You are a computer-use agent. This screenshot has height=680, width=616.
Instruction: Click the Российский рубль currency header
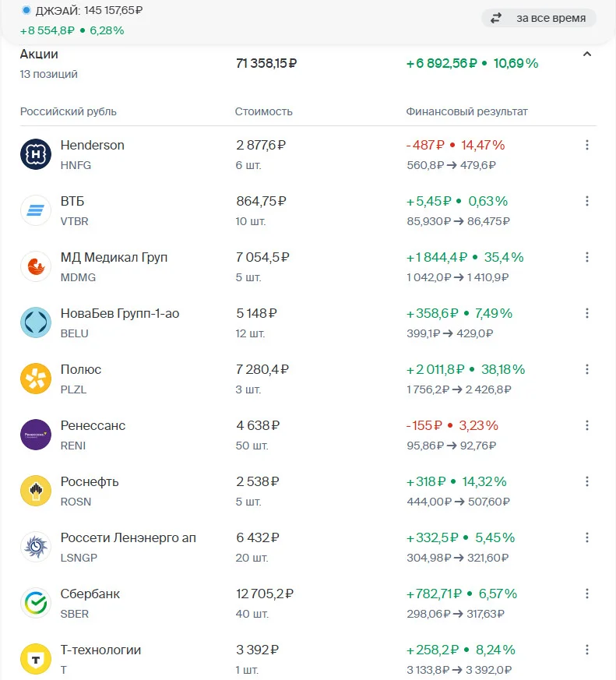pyautogui.click(x=68, y=111)
